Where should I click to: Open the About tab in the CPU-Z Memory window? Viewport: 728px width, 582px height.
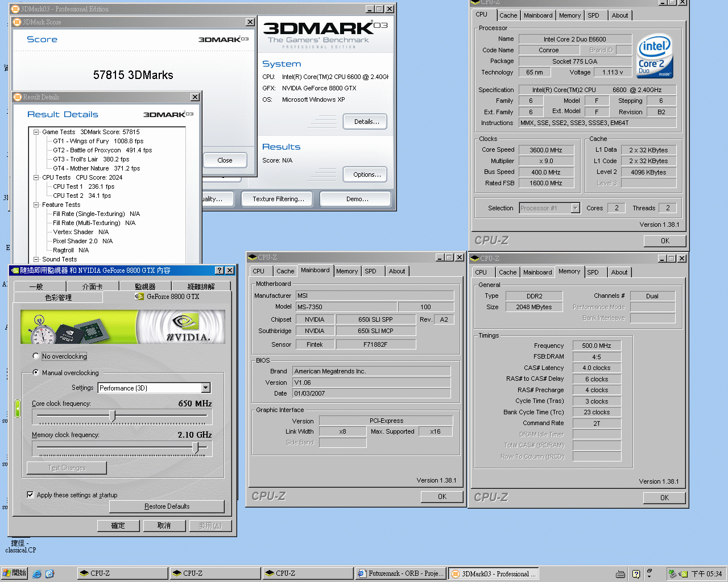tap(619, 272)
